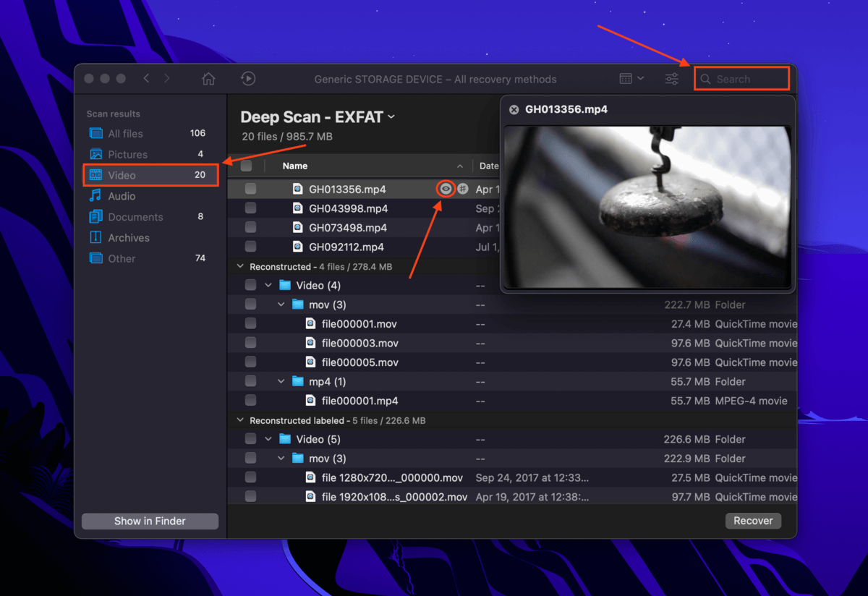
Task: Select the Archives category
Action: (150, 237)
